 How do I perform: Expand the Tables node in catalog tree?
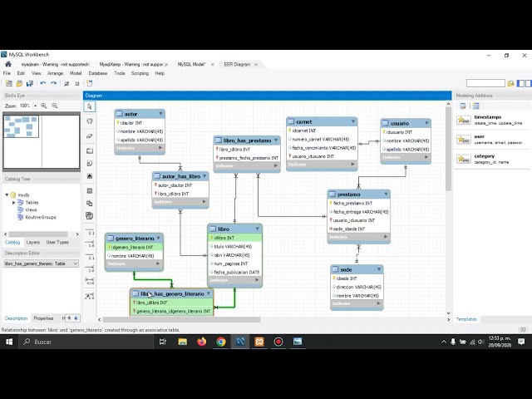tap(14, 203)
